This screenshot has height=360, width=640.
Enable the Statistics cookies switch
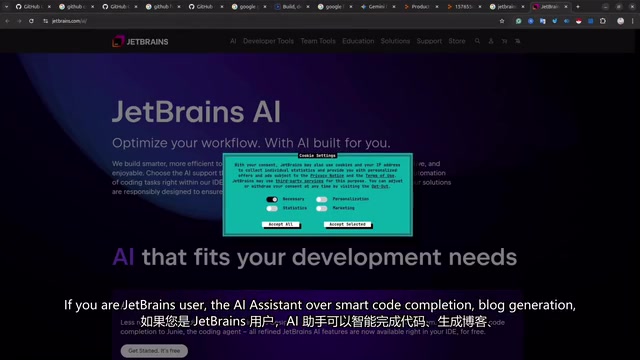[272, 208]
